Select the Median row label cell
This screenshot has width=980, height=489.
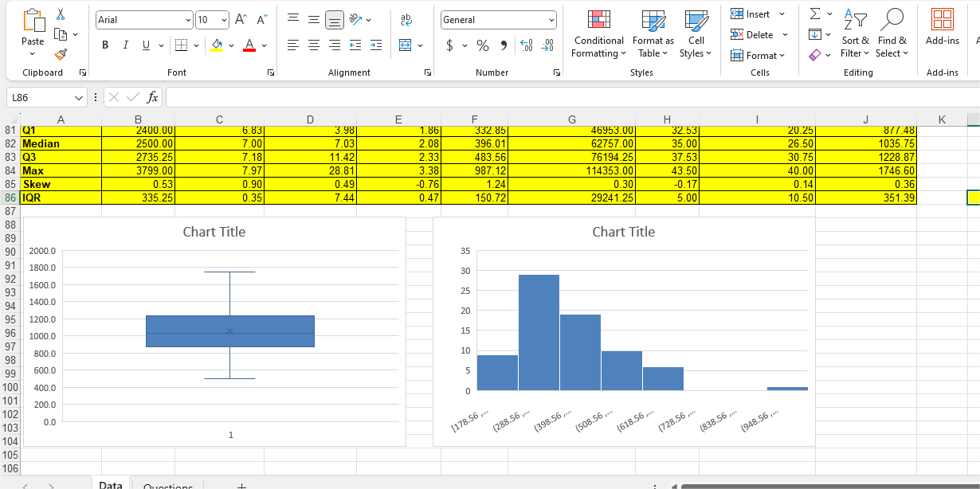[61, 143]
